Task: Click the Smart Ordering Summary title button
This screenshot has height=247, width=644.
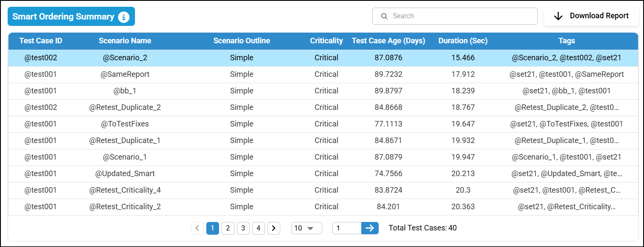Action: pyautogui.click(x=64, y=17)
